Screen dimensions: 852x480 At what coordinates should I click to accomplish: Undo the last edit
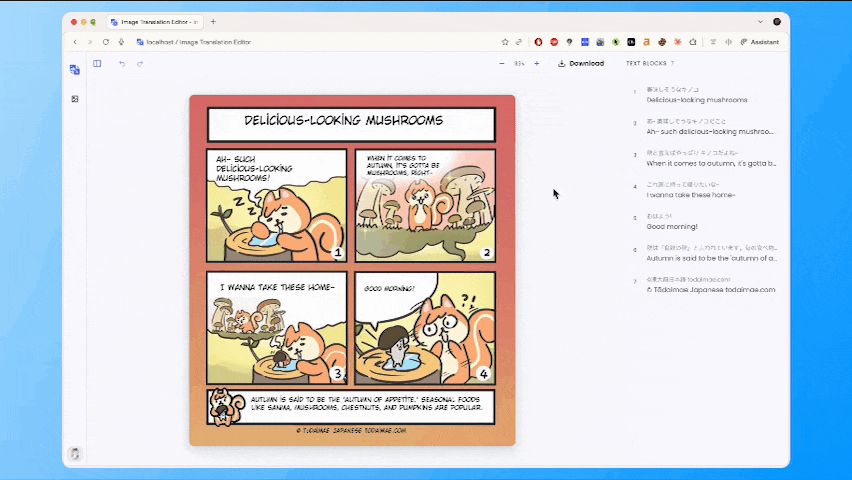click(122, 64)
